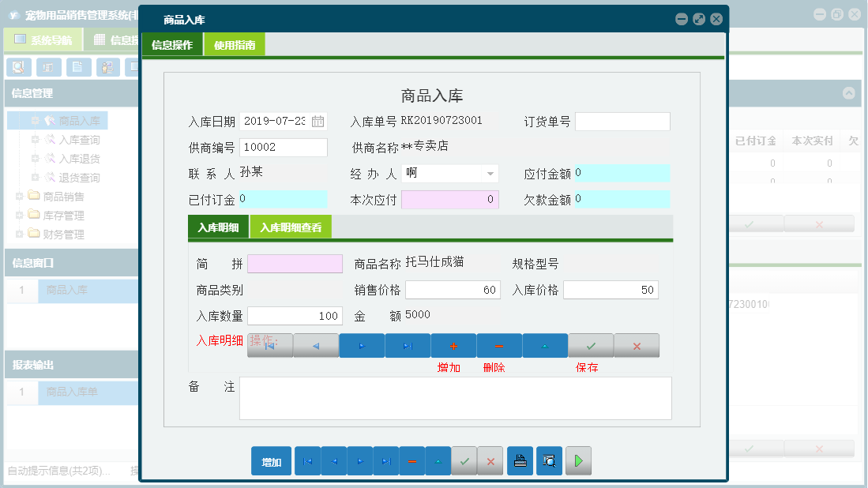
Task: Open the calendar picker beside 入库日期
Action: (318, 121)
